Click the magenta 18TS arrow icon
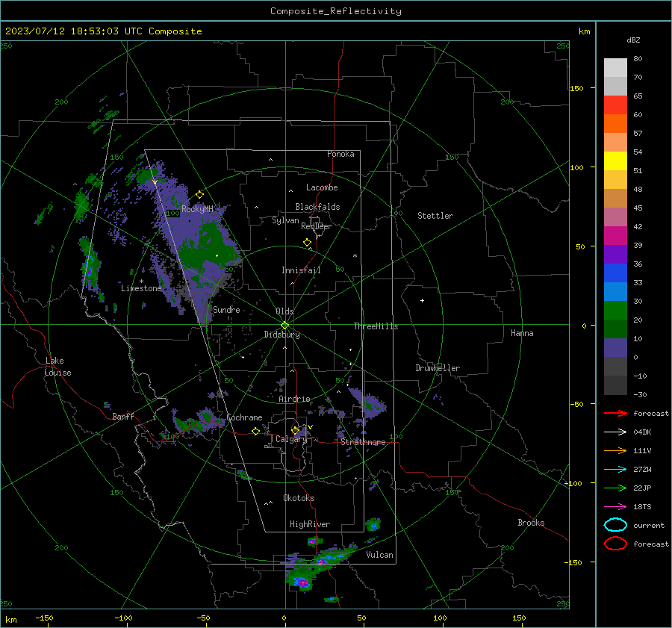672x628 pixels. pyautogui.click(x=615, y=507)
